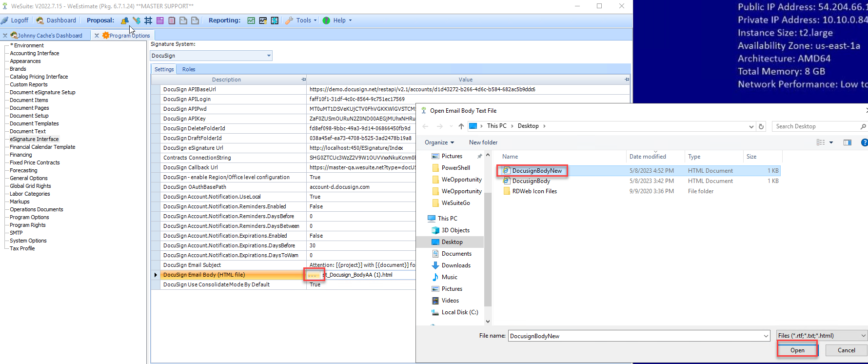Image resolution: width=868 pixels, height=364 pixels.
Task: Click the Proposal customer people icon
Action: coord(125,20)
